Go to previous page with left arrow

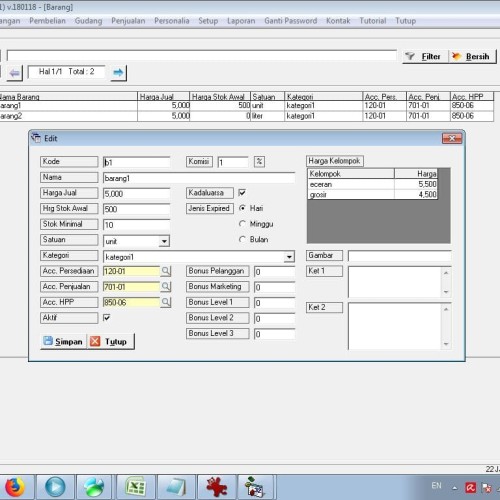point(14,73)
